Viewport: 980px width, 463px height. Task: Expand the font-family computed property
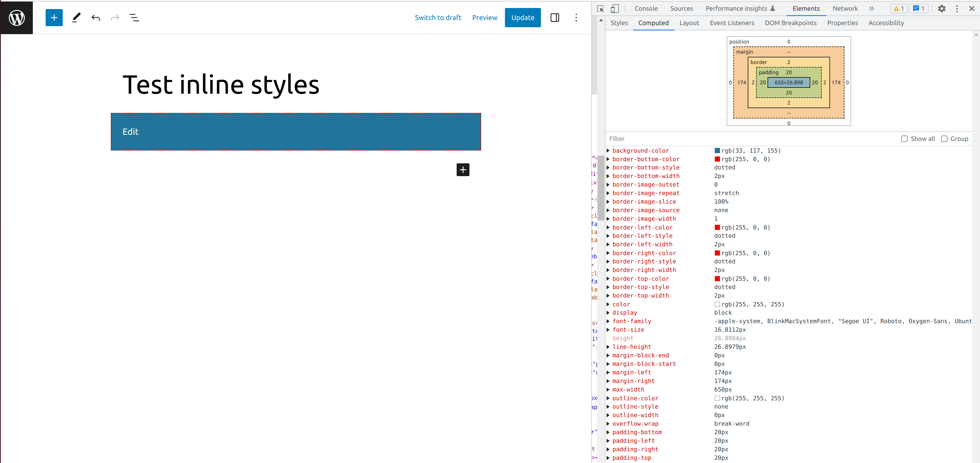tap(608, 321)
